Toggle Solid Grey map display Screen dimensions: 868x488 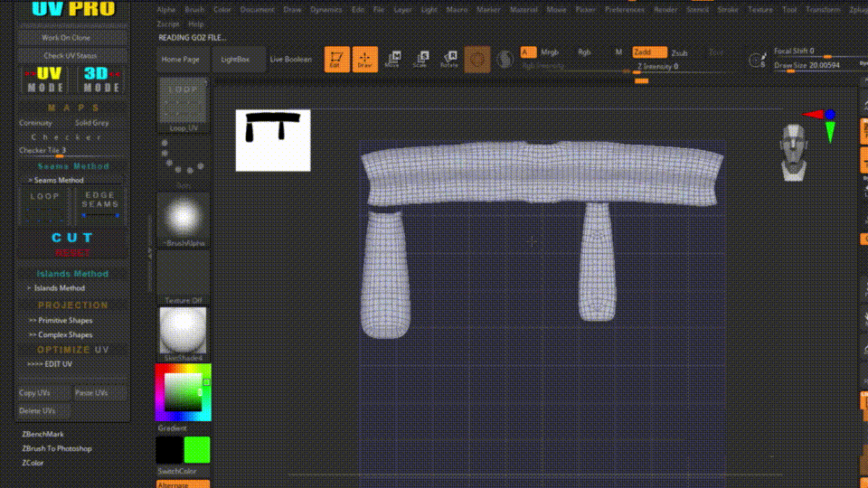(x=92, y=123)
